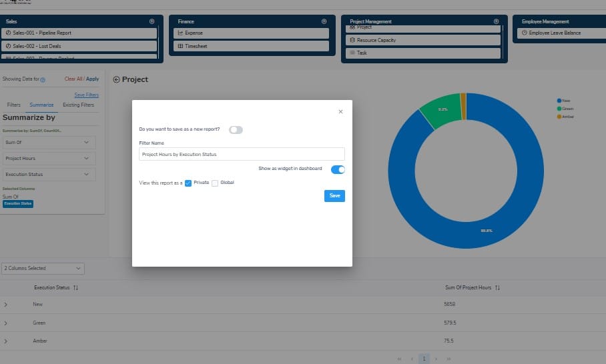
Task: Click the green segment of donut chart
Action: 443,109
